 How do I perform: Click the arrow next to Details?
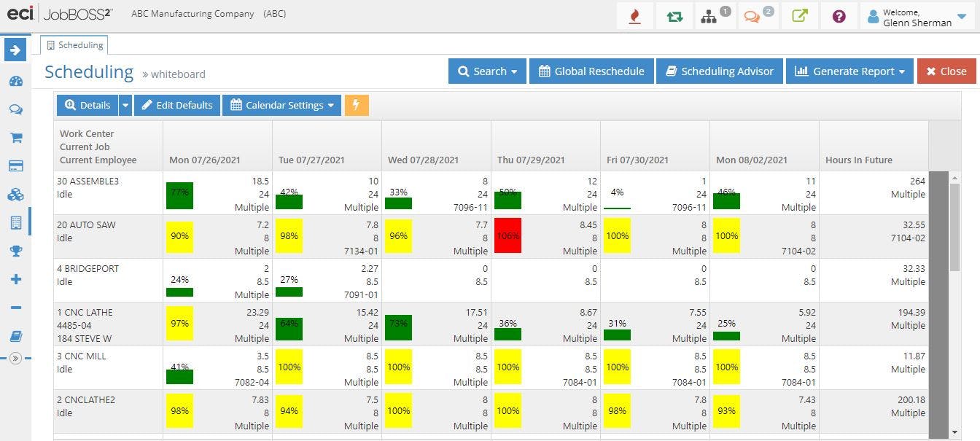tap(125, 105)
